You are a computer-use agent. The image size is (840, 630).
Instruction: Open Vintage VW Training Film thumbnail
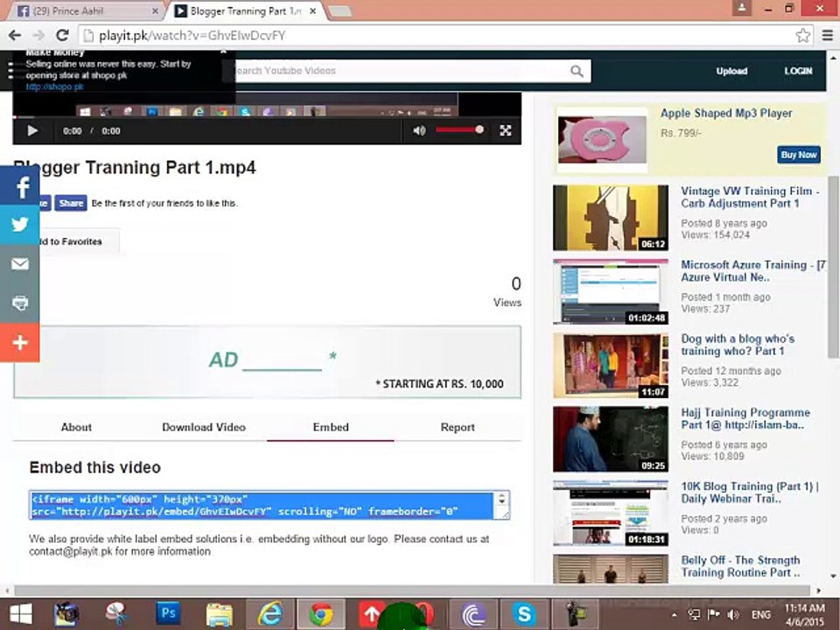(x=611, y=218)
